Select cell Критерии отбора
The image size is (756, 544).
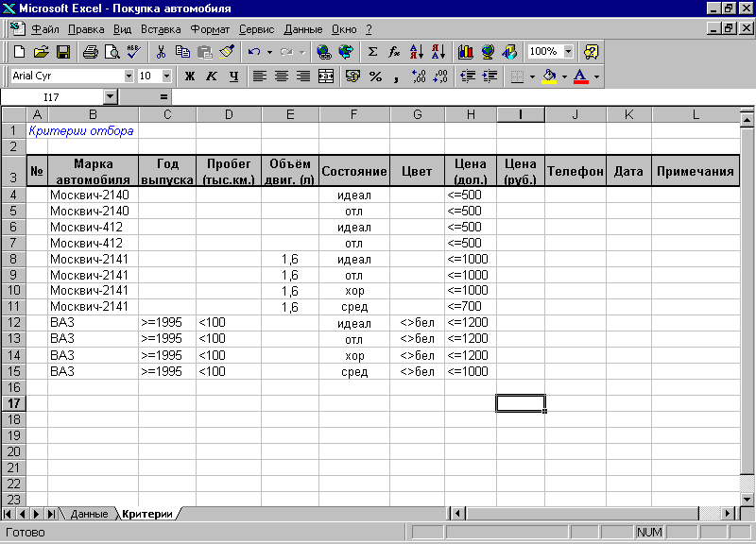[81, 130]
